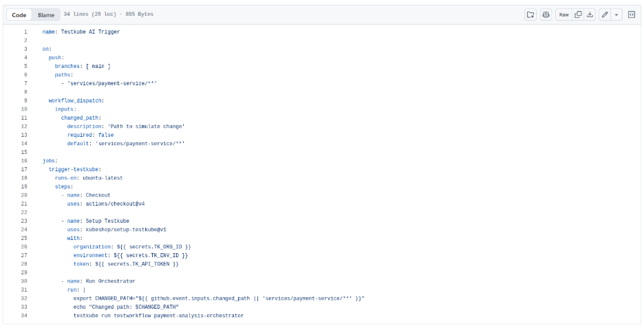The image size is (644, 328).
Task: Click the organization secrets.TK_ORG_ID line
Action: (x=132, y=247)
